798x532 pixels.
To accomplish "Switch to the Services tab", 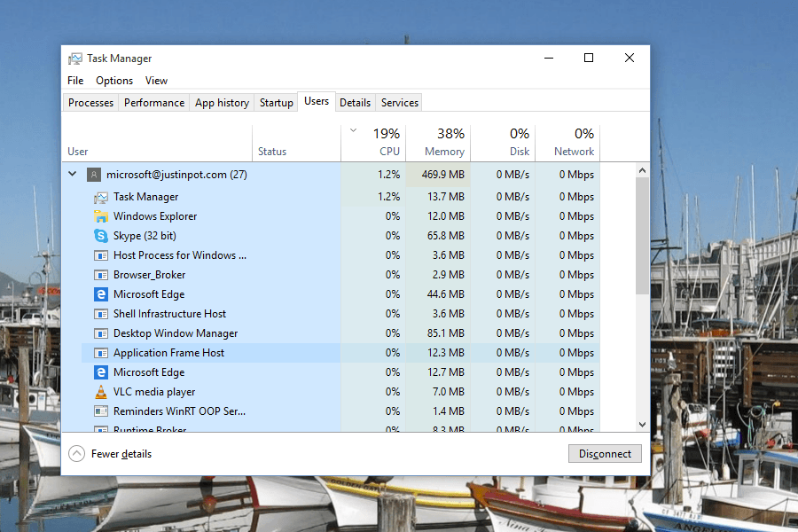I will (400, 102).
